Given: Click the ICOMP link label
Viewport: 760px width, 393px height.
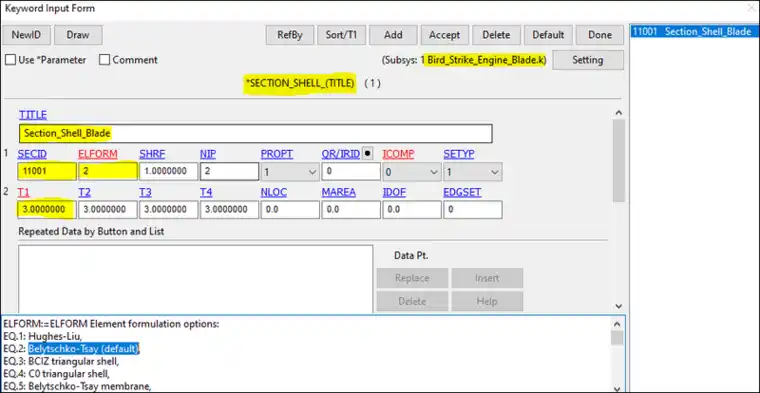Looking at the screenshot, I should [398, 154].
